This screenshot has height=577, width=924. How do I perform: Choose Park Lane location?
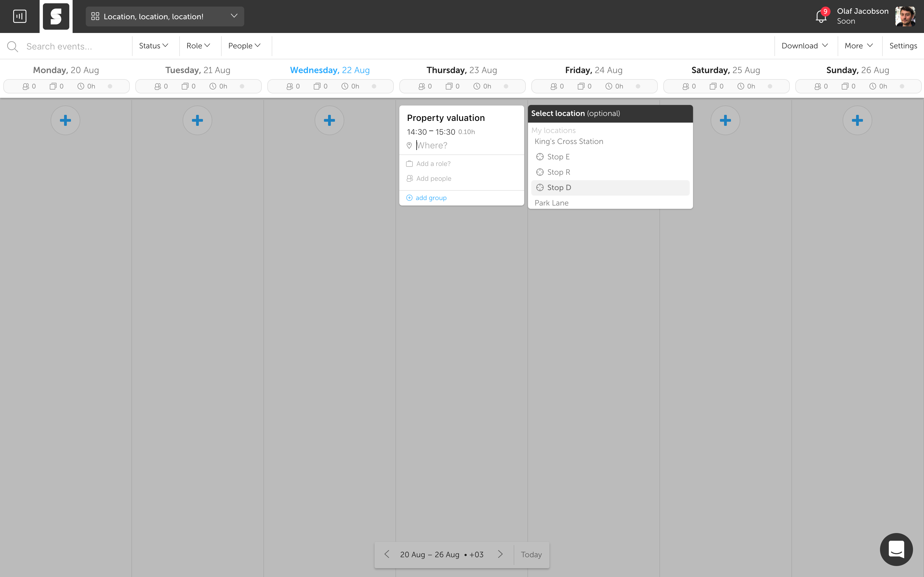coord(551,203)
